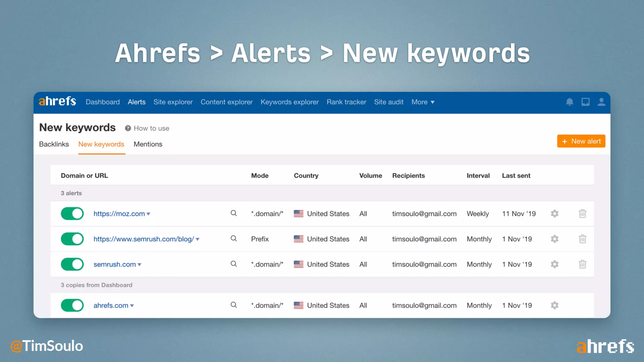
Task: Open settings gear for the moz.com alert
Action: [x=555, y=214]
